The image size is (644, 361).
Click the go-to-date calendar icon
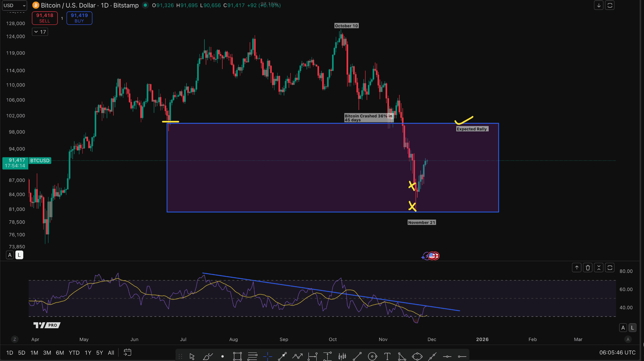click(x=127, y=353)
